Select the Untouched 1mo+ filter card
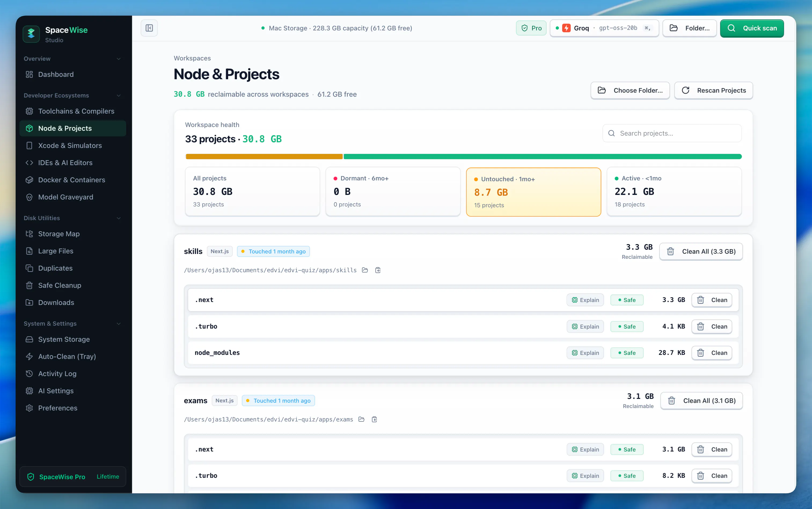The image size is (812, 509). (x=533, y=192)
